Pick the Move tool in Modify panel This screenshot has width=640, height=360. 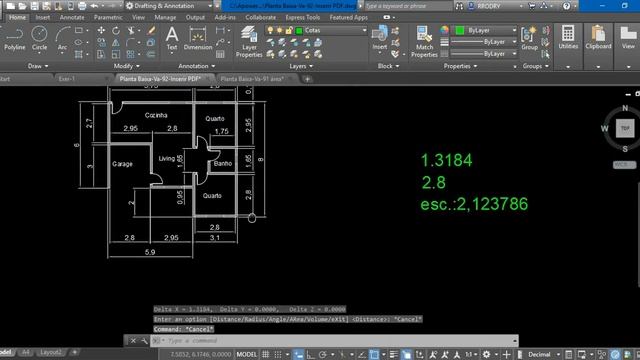[x=101, y=31]
